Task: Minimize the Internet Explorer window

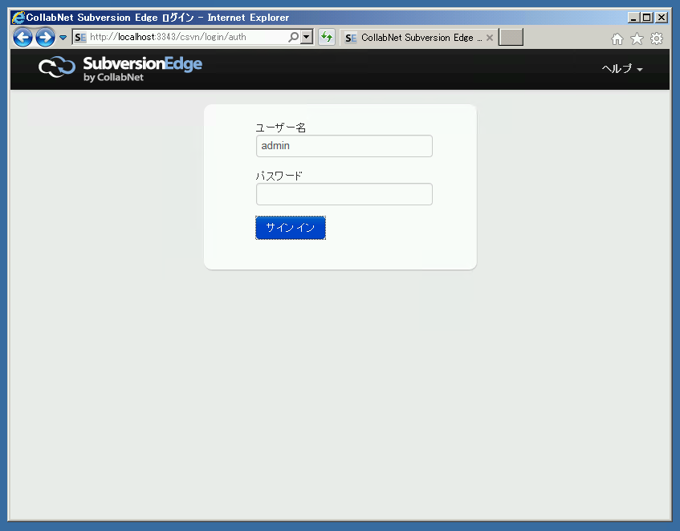Action: 634,17
